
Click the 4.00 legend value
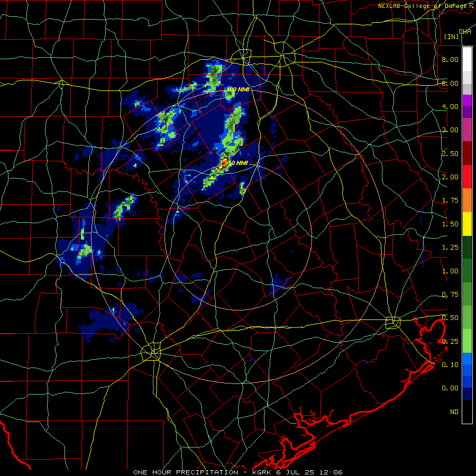450,106
